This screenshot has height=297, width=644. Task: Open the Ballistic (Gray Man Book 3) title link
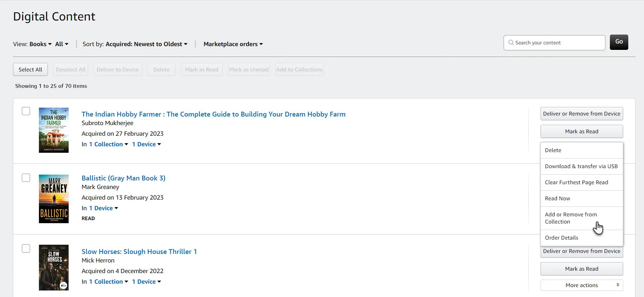pos(123,178)
